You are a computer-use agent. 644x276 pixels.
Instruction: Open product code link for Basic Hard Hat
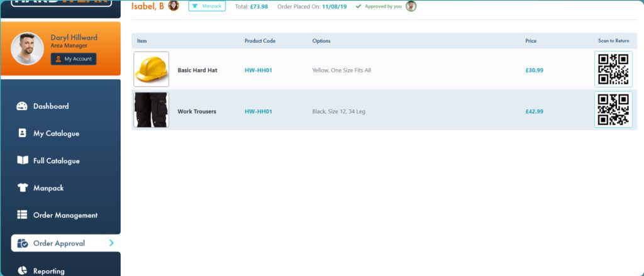(258, 70)
